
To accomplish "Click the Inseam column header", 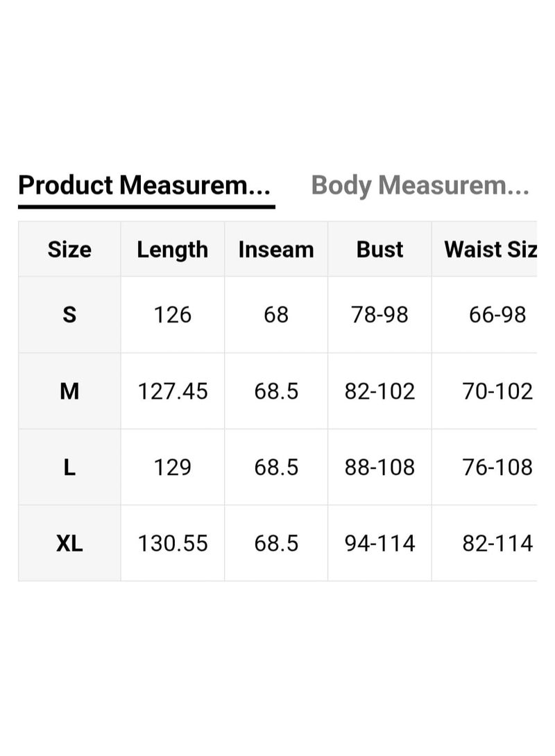I will click(x=276, y=250).
